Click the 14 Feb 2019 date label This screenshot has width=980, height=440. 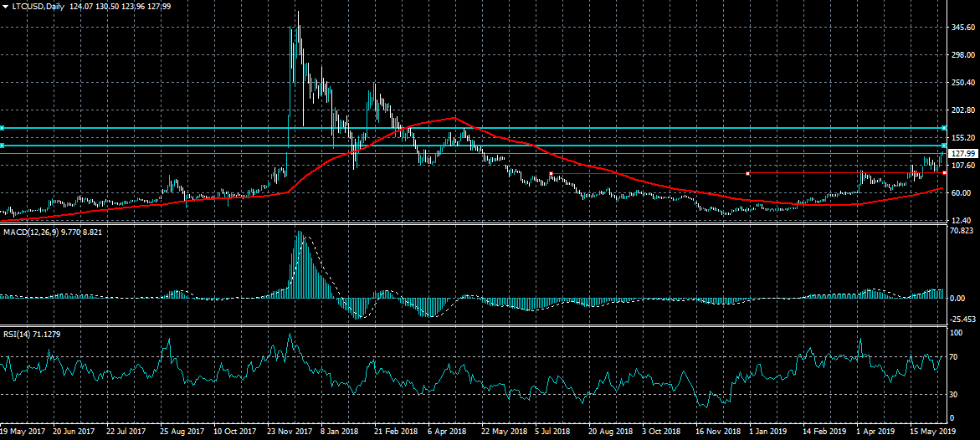[825, 432]
